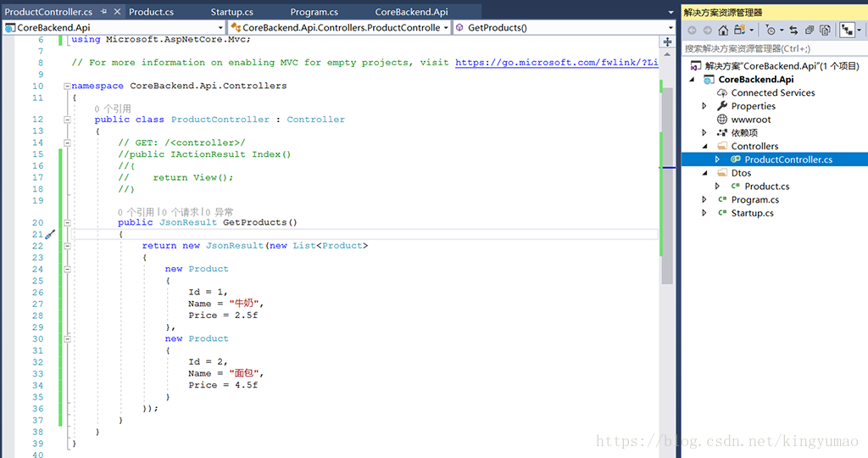868x458 pixels.
Task: Collapse the namespace block at line 10
Action: click(x=67, y=86)
